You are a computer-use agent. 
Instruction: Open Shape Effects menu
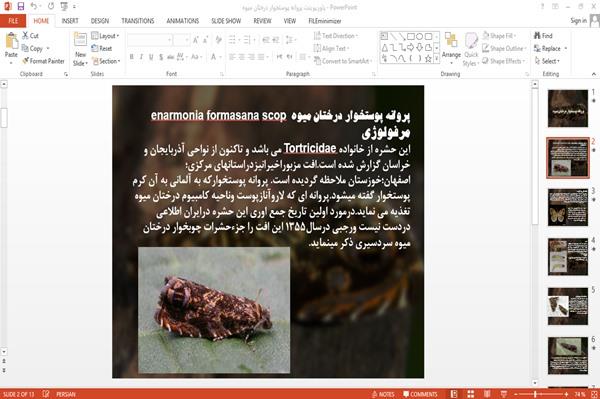(504, 61)
